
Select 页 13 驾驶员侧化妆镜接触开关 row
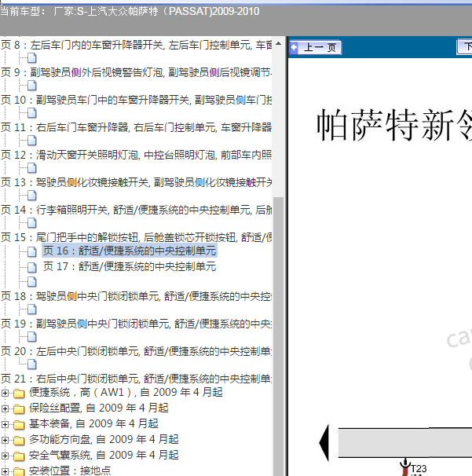(x=136, y=182)
